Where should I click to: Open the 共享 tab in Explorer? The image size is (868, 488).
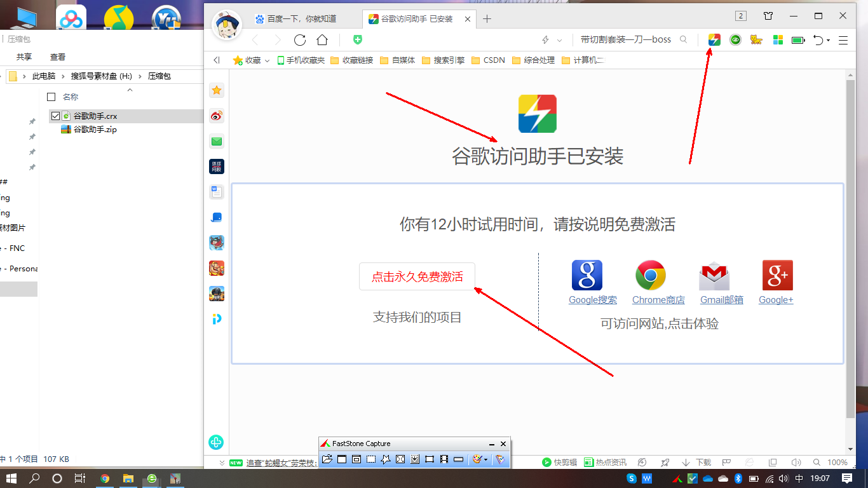[x=24, y=57]
